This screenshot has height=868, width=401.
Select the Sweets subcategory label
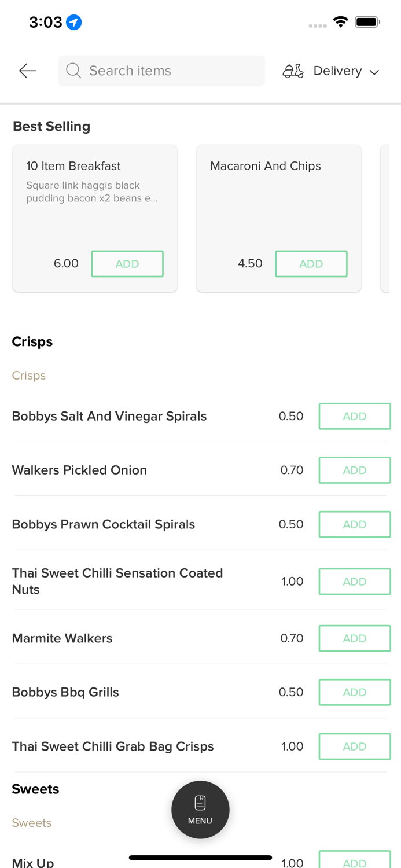32,823
